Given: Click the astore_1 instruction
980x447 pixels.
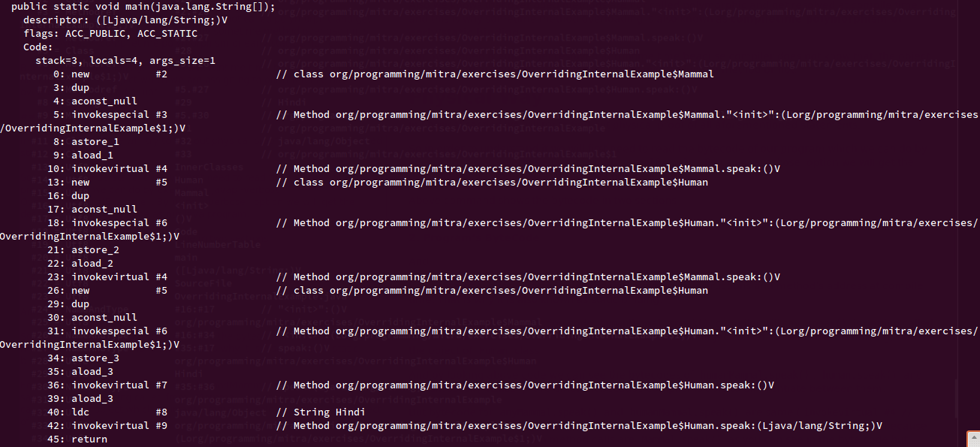Looking at the screenshot, I should click(x=95, y=142).
